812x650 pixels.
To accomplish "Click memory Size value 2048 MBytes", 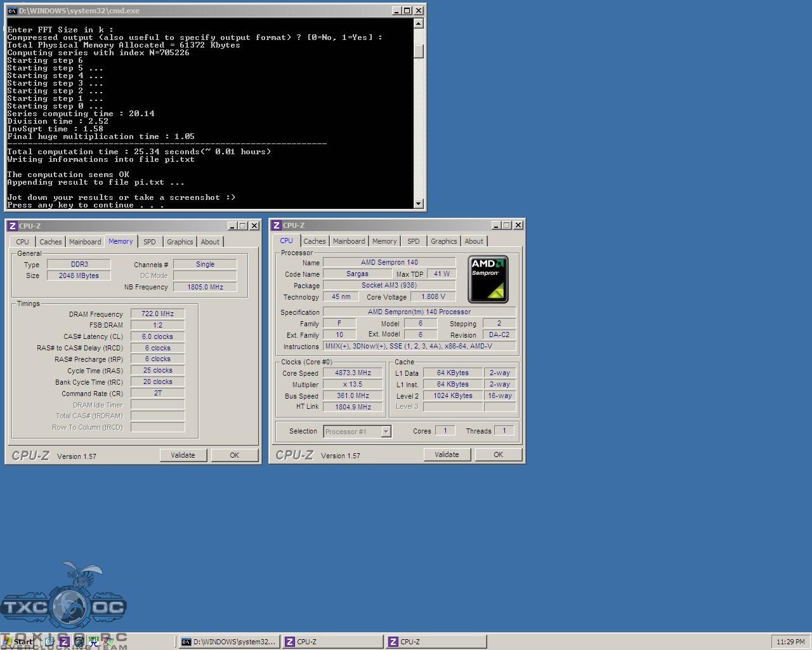I will coord(79,275).
